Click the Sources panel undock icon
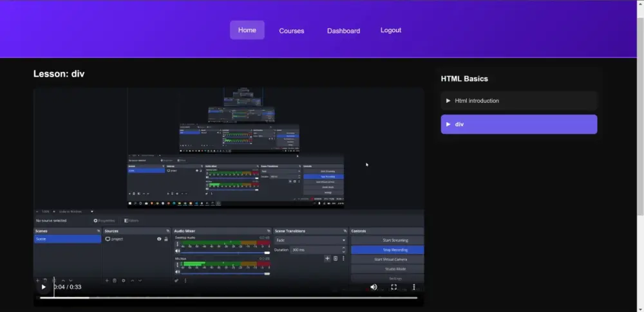 click(167, 231)
